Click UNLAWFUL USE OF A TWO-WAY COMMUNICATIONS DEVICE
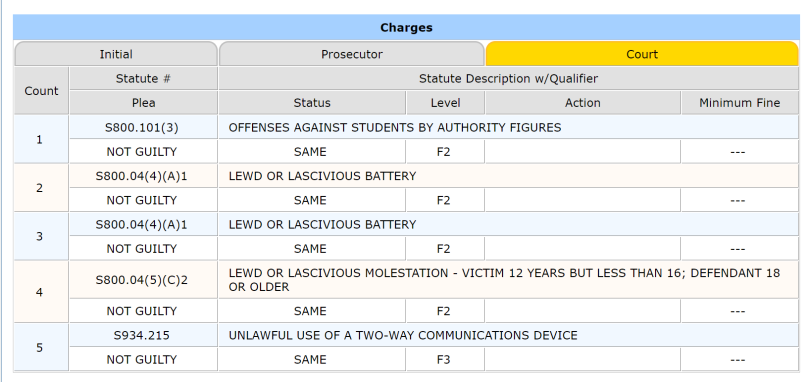Viewport: 809px width, 382px height. coord(403,336)
